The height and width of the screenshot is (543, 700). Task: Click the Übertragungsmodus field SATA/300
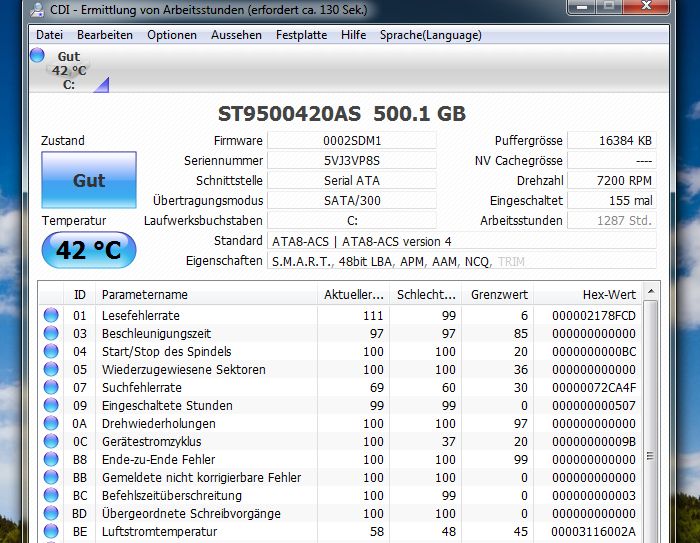352,200
